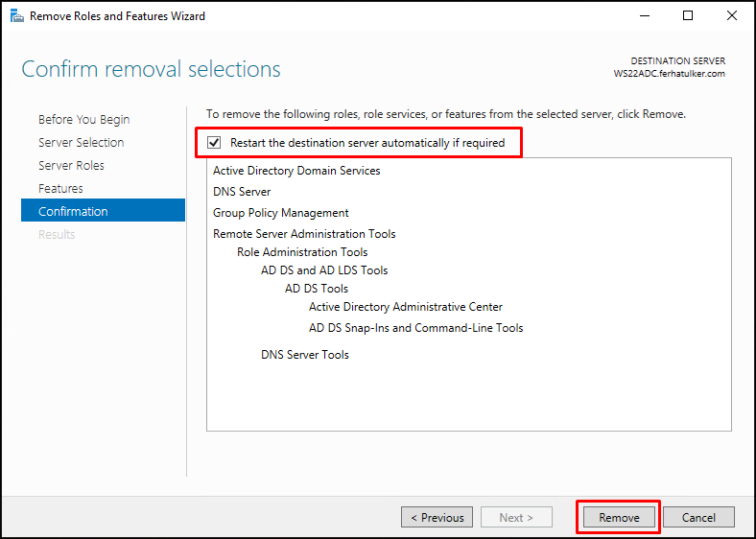Select the DNS Server list entry
Image resolution: width=756 pixels, height=539 pixels.
[242, 192]
